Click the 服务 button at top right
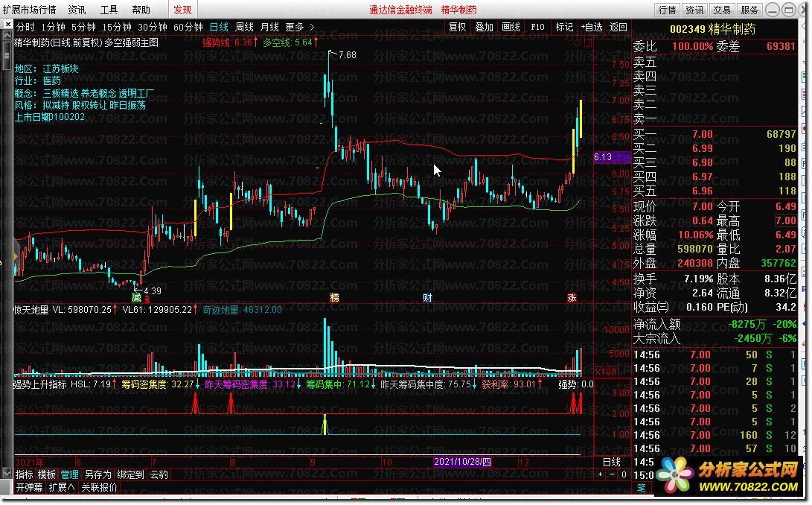The width and height of the screenshot is (812, 505). click(749, 10)
